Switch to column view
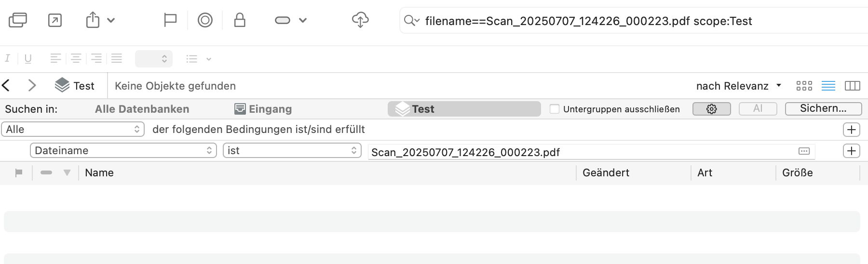The width and height of the screenshot is (868, 264). pyautogui.click(x=852, y=86)
